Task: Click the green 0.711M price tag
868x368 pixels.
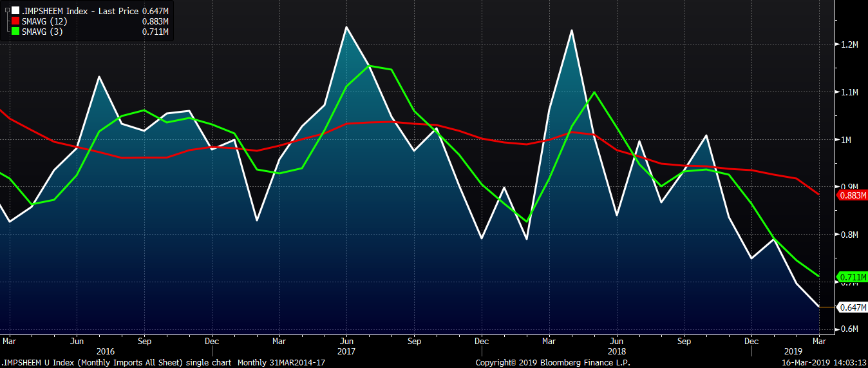Action: 853,277
